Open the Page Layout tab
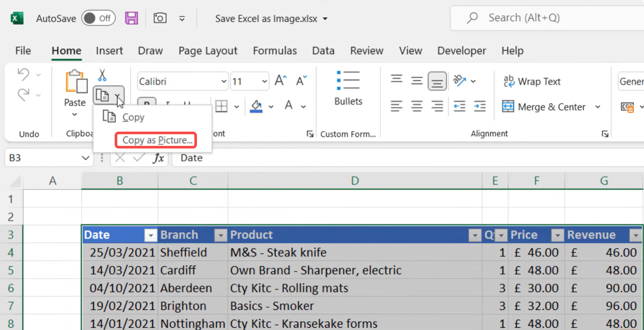Screen dimensions: 644x330 (x=208, y=51)
